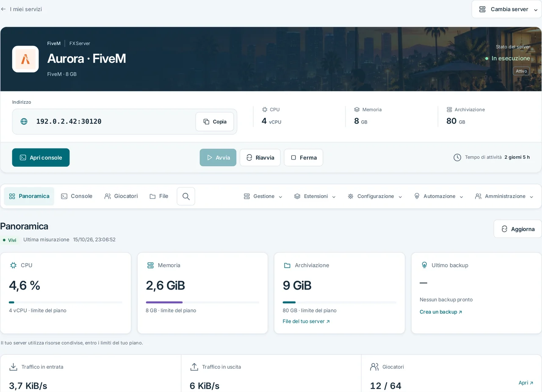Click the back arrow next to I miei servizi
542x392 pixels.
click(3, 9)
